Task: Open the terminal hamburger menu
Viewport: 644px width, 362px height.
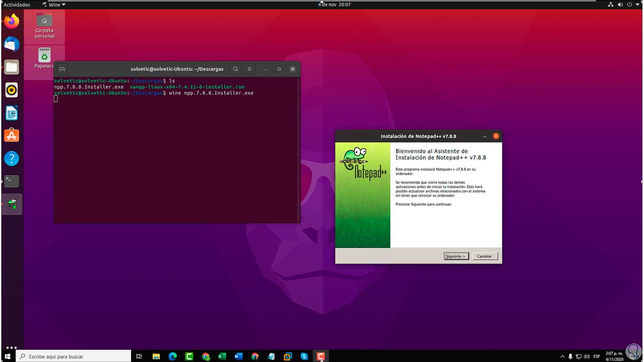Action: [249, 69]
